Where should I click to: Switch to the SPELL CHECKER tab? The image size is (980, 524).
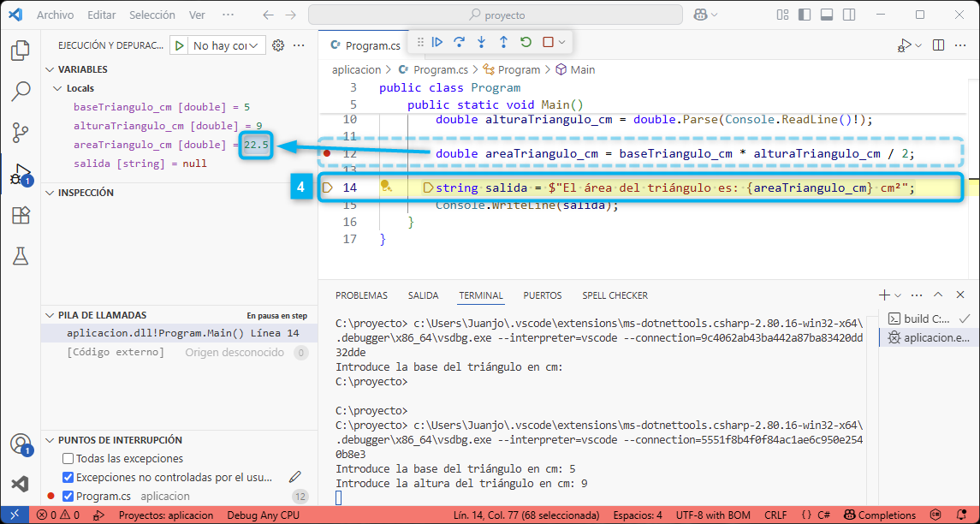(615, 295)
